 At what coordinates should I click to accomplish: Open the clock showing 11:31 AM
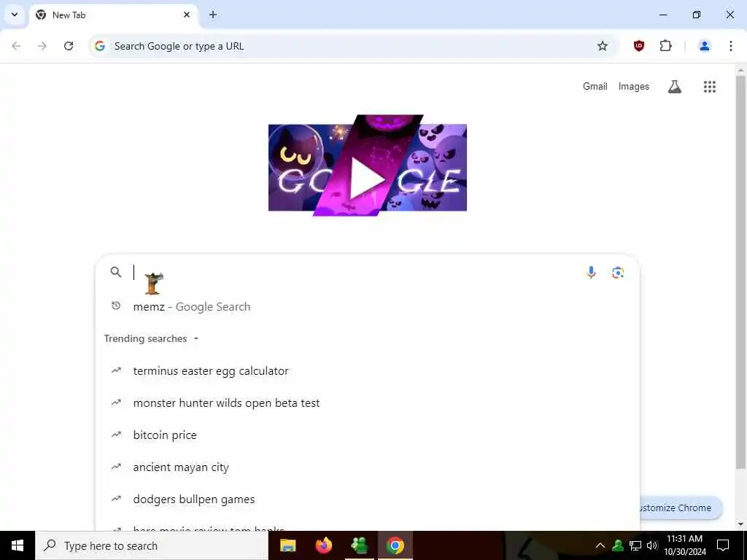click(684, 545)
